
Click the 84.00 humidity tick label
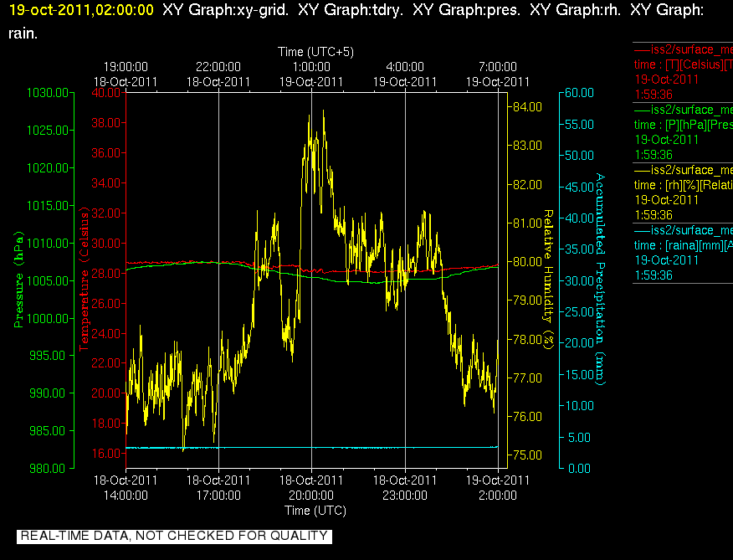click(x=527, y=107)
